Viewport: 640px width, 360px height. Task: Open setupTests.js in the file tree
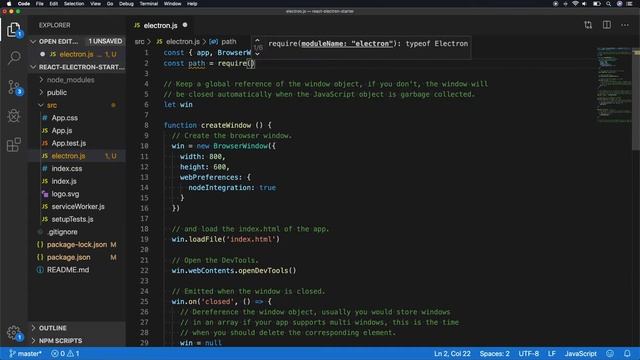pyautogui.click(x=72, y=219)
